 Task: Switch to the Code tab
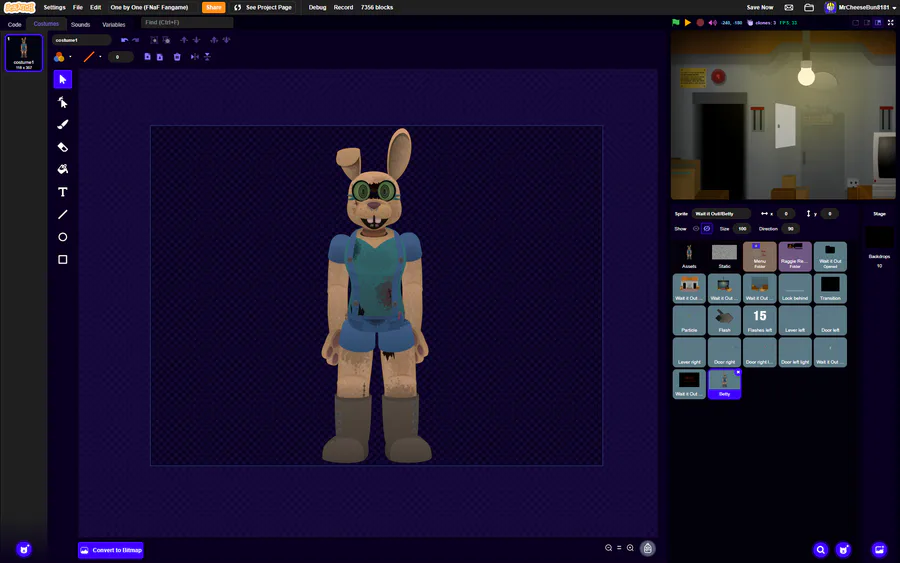14,25
